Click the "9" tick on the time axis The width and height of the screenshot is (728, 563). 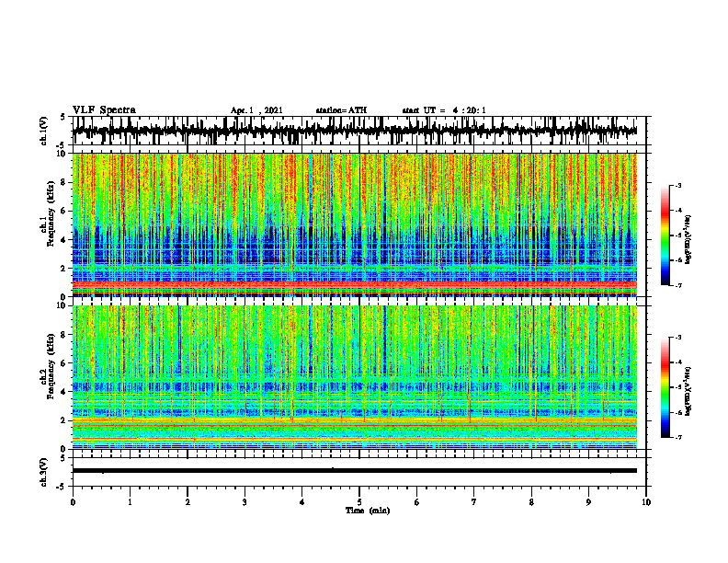(x=588, y=502)
